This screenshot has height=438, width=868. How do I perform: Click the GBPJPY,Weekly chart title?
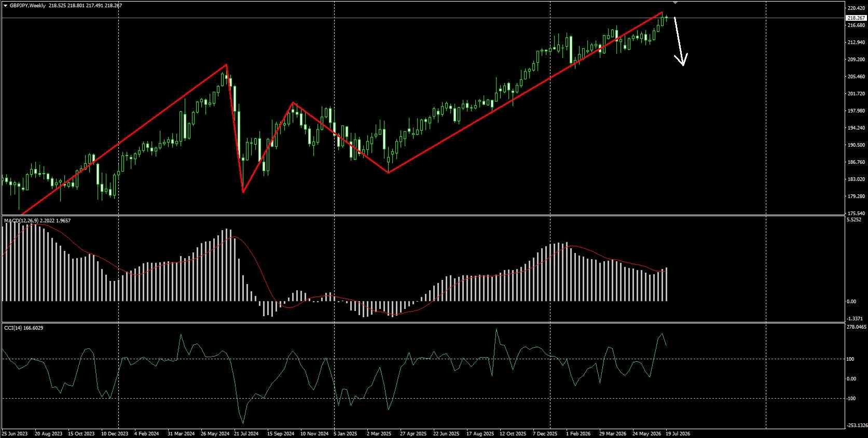click(27, 5)
